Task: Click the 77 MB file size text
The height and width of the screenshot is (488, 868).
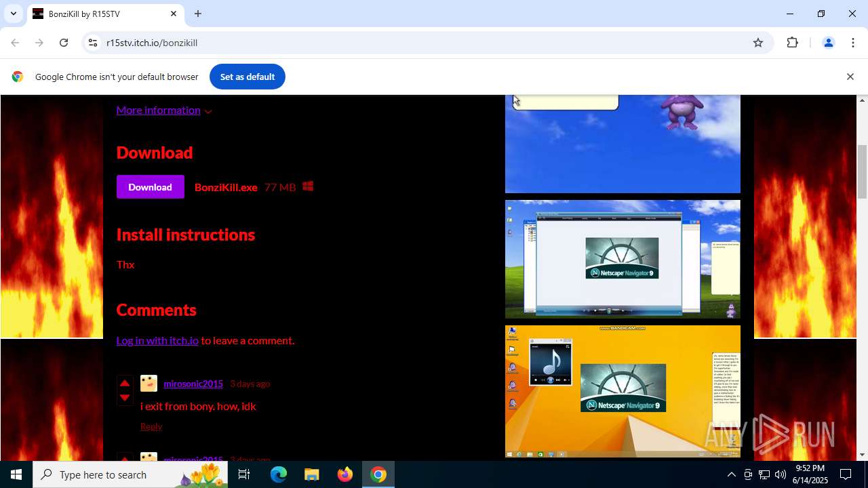Action: point(280,188)
